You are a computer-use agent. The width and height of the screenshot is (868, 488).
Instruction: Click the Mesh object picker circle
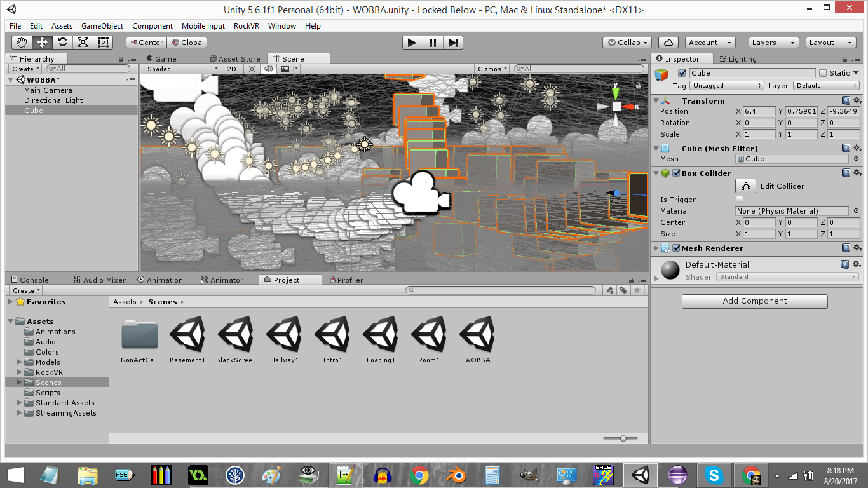[856, 159]
